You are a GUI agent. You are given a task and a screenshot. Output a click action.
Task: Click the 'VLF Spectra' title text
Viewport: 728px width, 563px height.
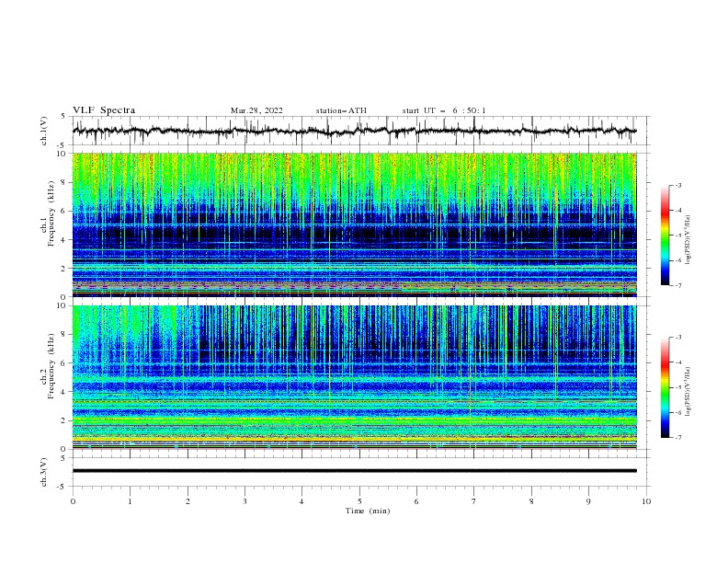(x=104, y=110)
